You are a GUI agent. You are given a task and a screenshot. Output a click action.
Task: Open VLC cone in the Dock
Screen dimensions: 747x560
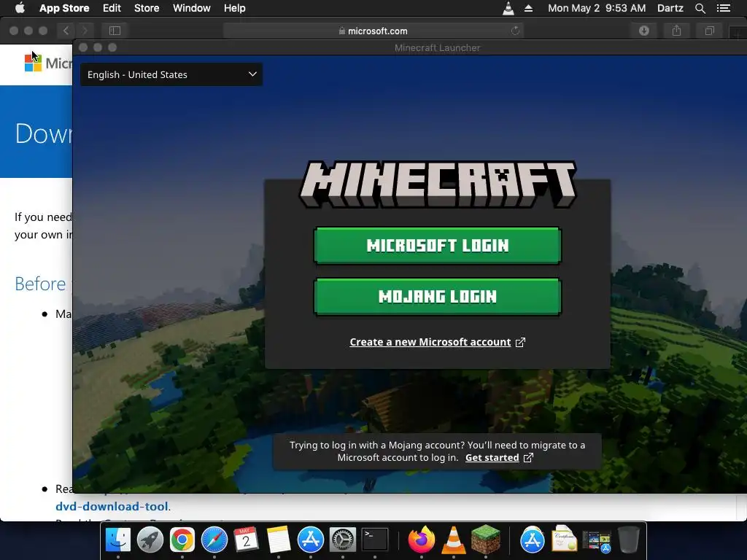[454, 540]
